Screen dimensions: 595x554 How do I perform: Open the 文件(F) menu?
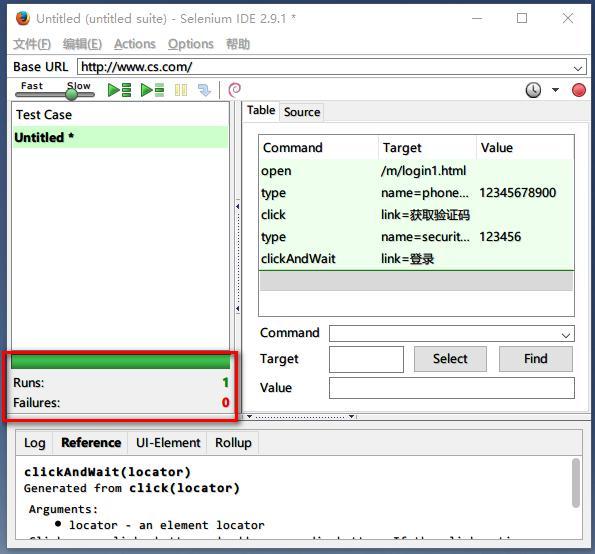tap(32, 44)
